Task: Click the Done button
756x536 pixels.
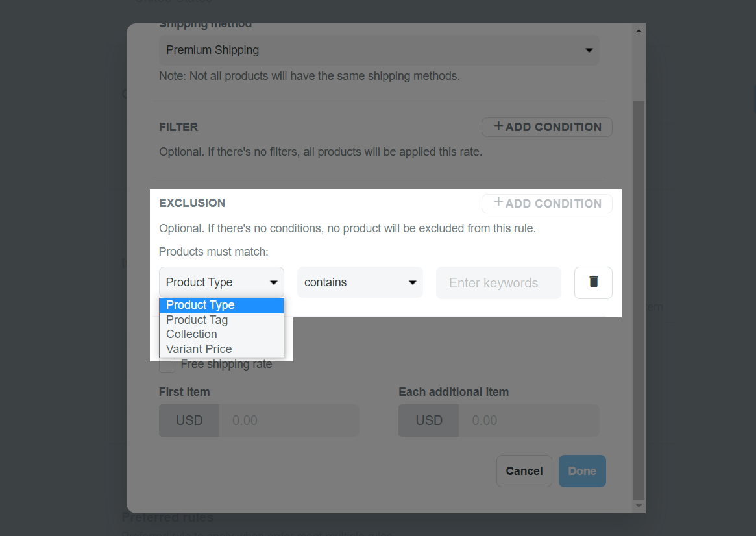Action: coord(582,471)
